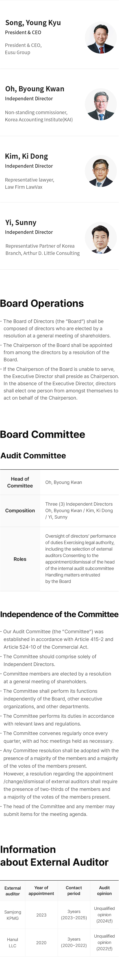
Task: Select the name Song, Young Kyu
Action: [x=33, y=23]
